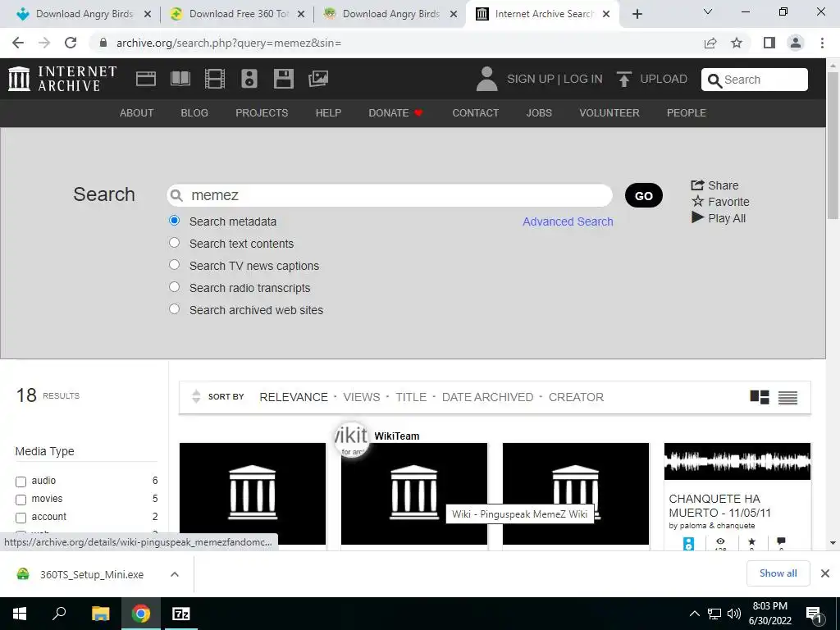Toggle the sort direction arrows

[196, 396]
